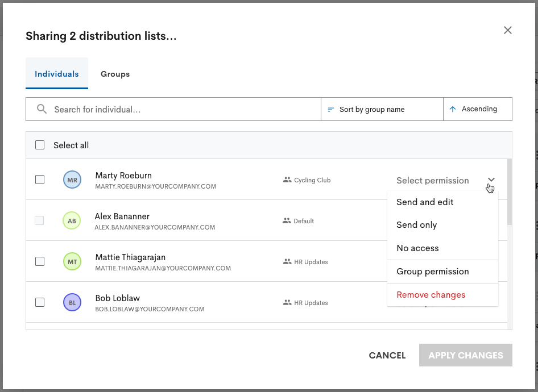Choose Send and edit permission

point(442,202)
